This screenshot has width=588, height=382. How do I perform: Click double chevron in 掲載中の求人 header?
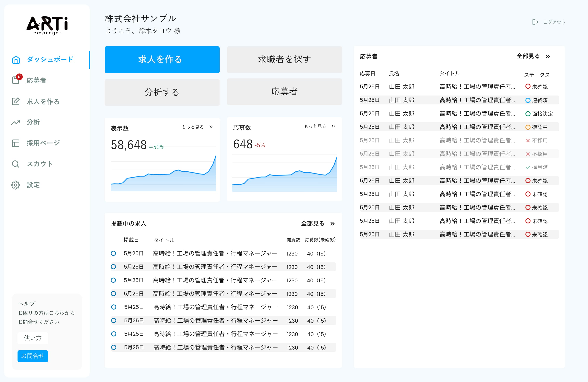point(333,224)
